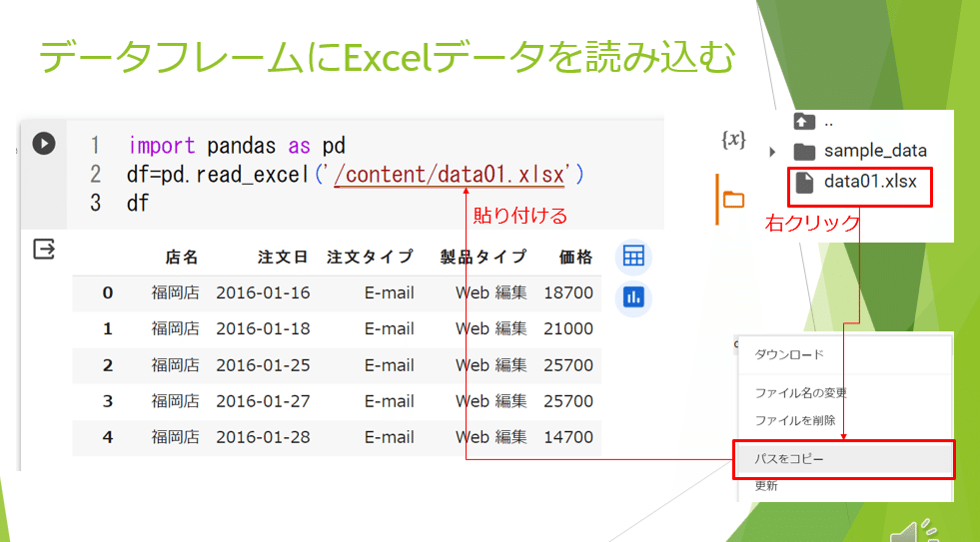This screenshot has width=980, height=542.
Task: Open suggested charts icon
Action: (633, 298)
